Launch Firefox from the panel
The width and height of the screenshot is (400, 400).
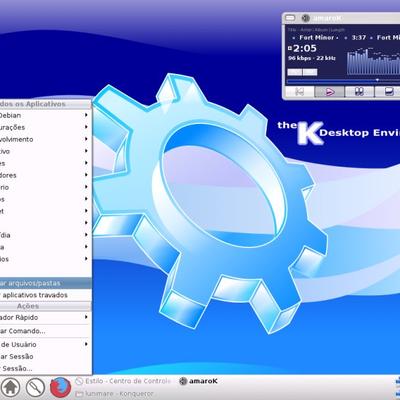[x=61, y=387]
